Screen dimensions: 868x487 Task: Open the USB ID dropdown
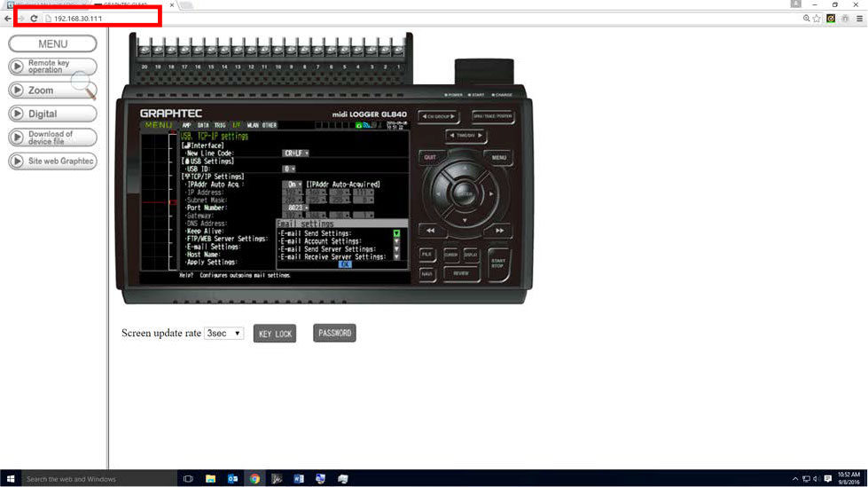(289, 169)
